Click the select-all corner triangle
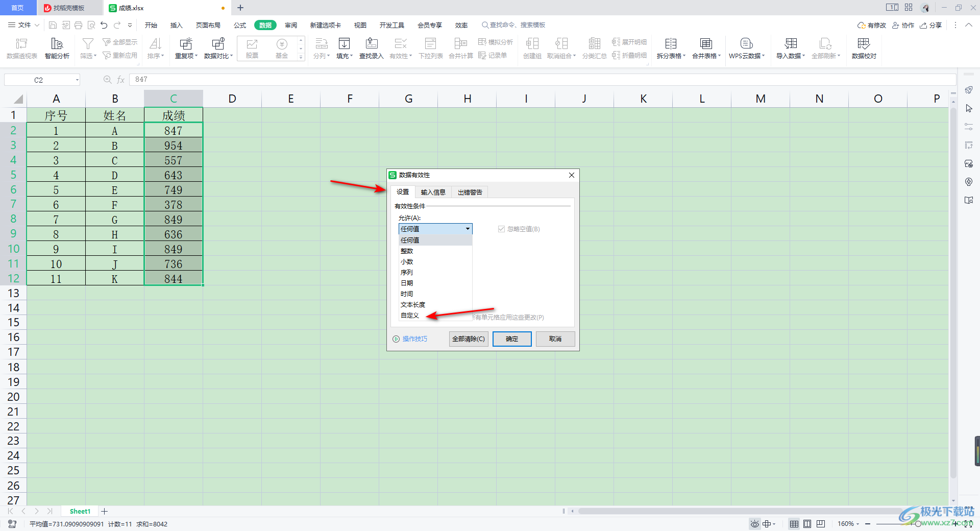 tap(18, 99)
